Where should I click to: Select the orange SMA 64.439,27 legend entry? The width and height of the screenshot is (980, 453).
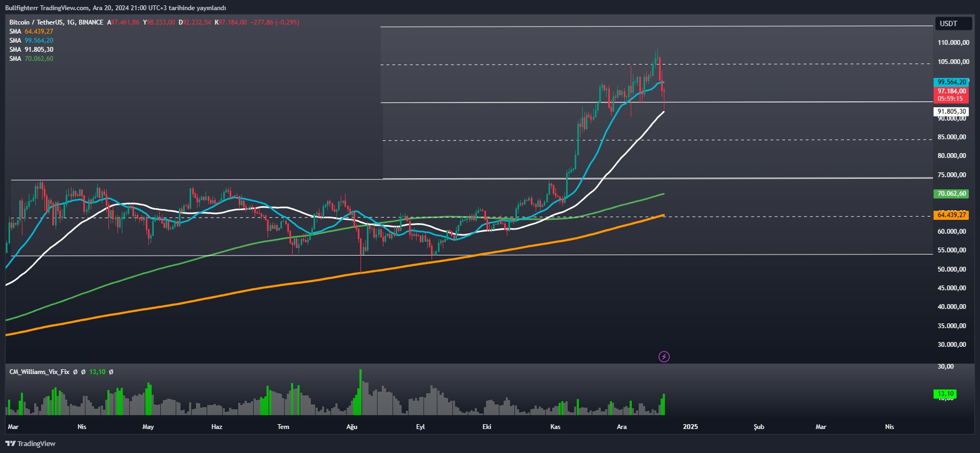32,31
